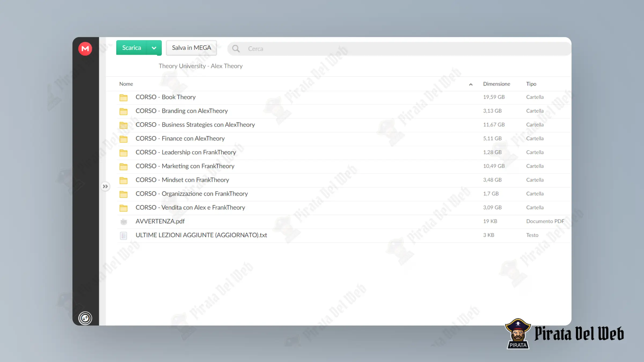Click folder icon for CORSO - Book Theory
This screenshot has height=362, width=644.
point(123,98)
